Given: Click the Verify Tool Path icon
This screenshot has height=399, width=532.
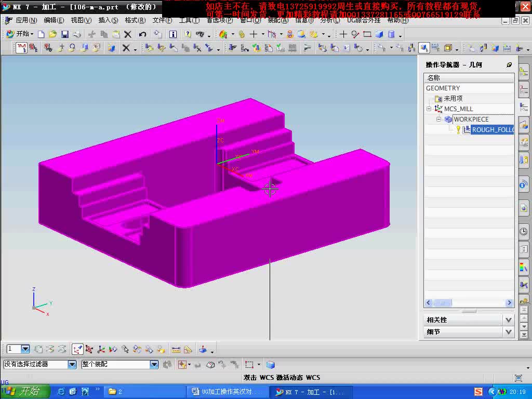Looking at the screenshot, I should tap(257, 48).
